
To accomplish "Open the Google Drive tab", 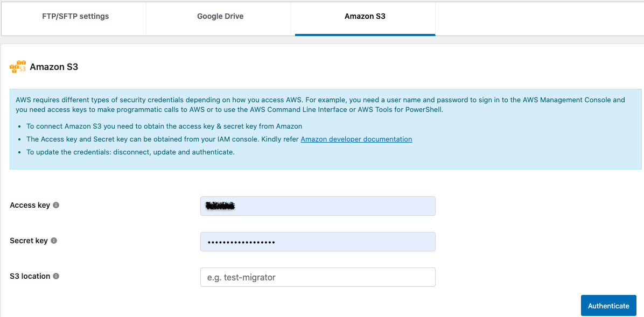I will click(220, 17).
